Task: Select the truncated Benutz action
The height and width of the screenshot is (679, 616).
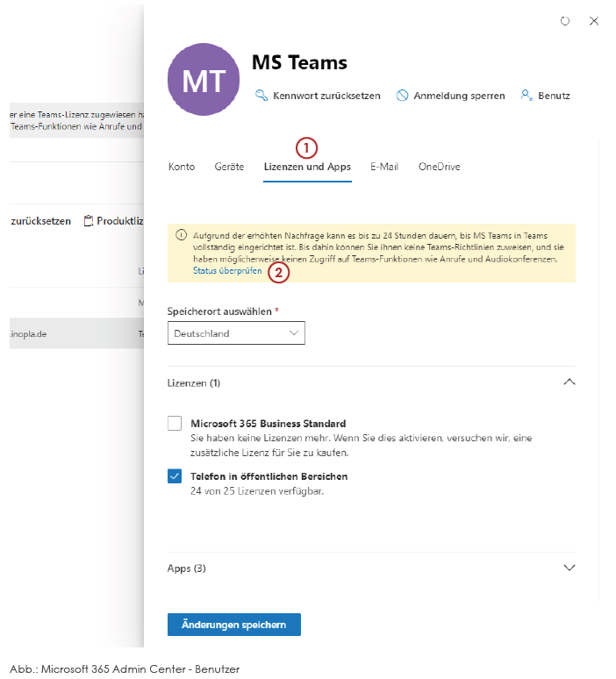Action: click(x=554, y=96)
